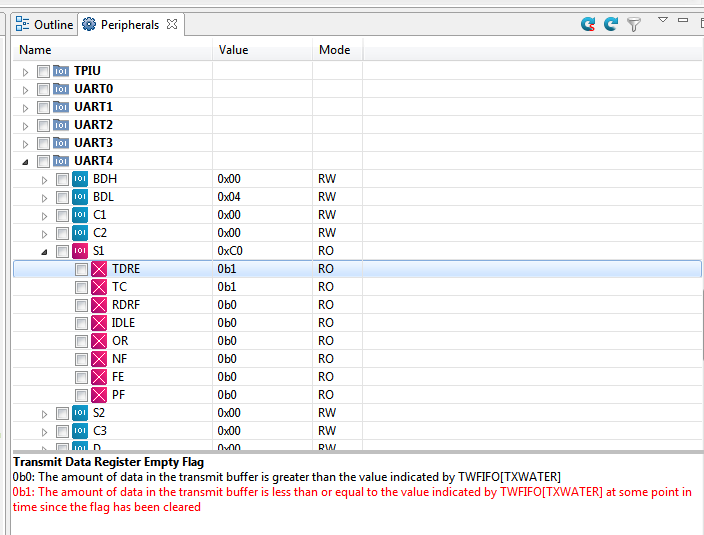
Task: Click the OR pink bitfield icon
Action: tap(99, 341)
